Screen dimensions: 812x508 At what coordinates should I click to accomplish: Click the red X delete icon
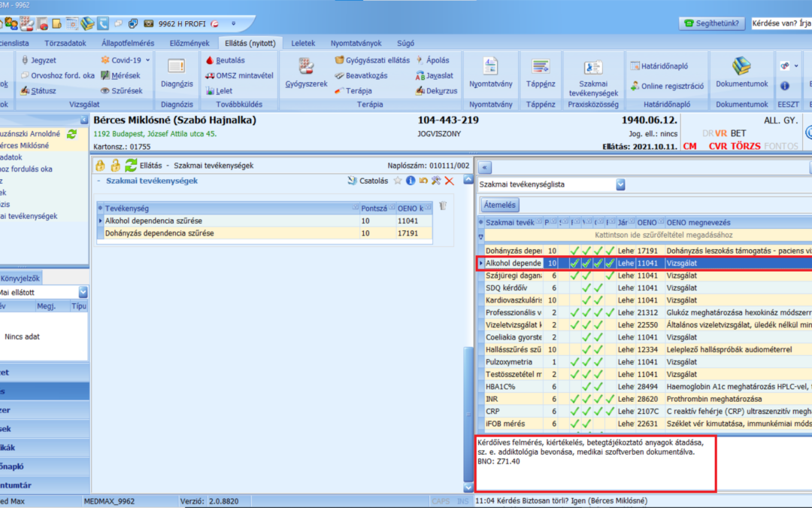point(450,181)
